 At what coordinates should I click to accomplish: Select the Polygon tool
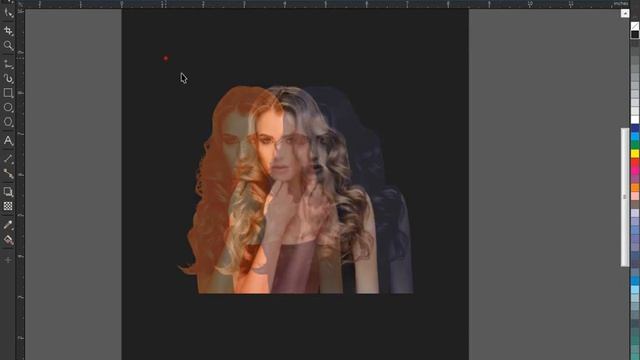tap(8, 122)
